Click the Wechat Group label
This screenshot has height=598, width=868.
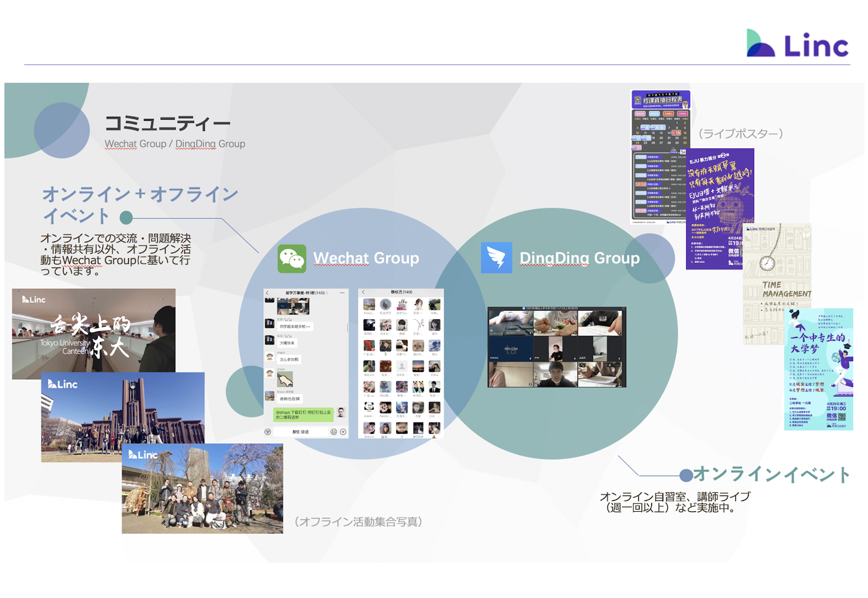366,258
